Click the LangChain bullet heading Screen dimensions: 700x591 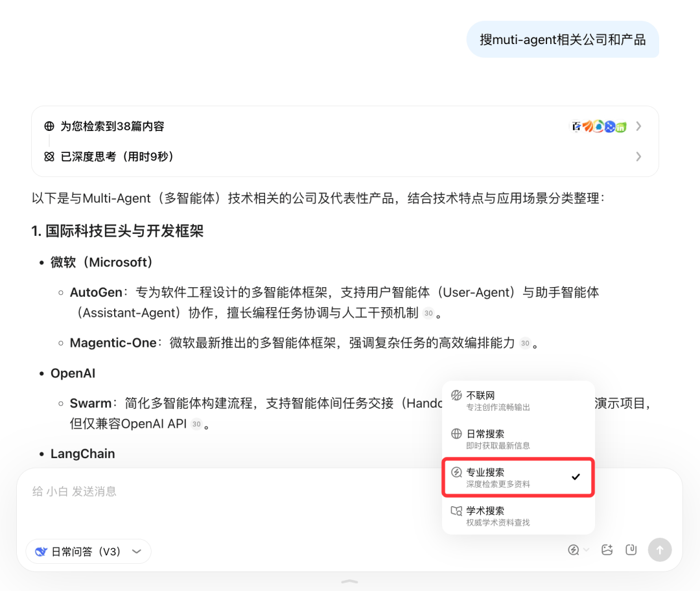[82, 454]
